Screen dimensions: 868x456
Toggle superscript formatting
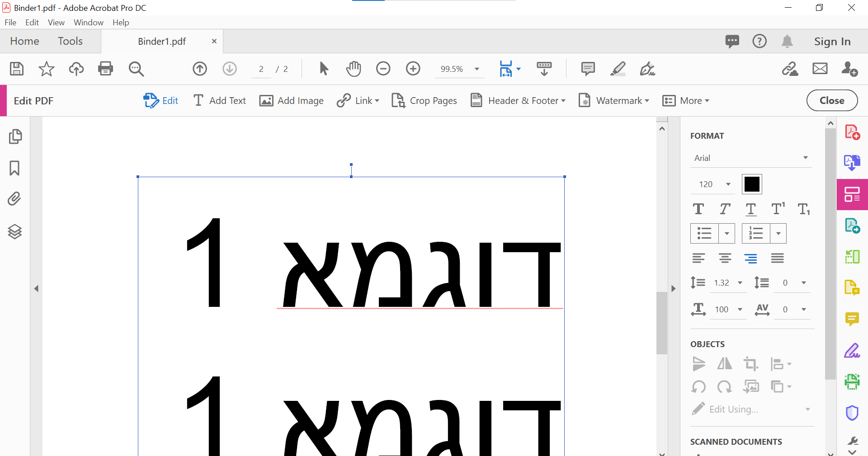coord(778,209)
